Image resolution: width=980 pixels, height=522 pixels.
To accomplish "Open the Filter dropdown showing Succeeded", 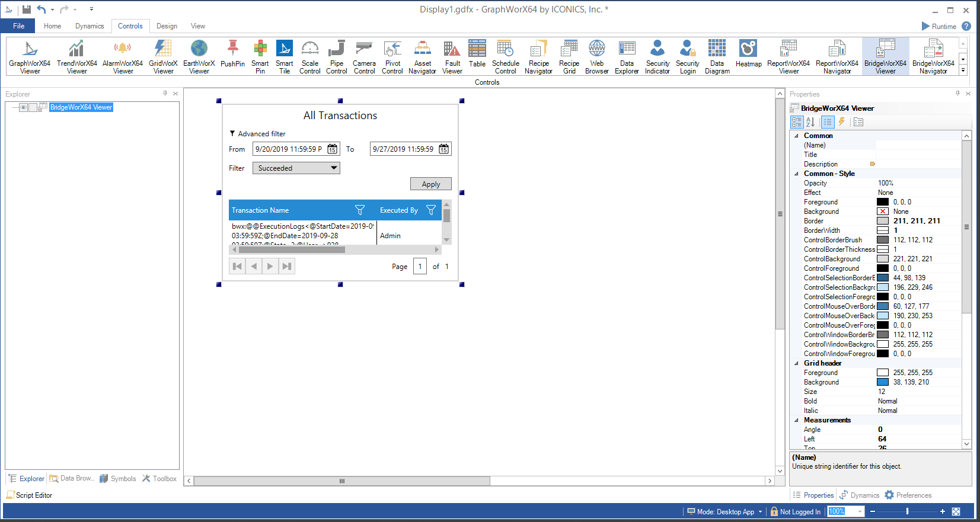I will pos(296,168).
